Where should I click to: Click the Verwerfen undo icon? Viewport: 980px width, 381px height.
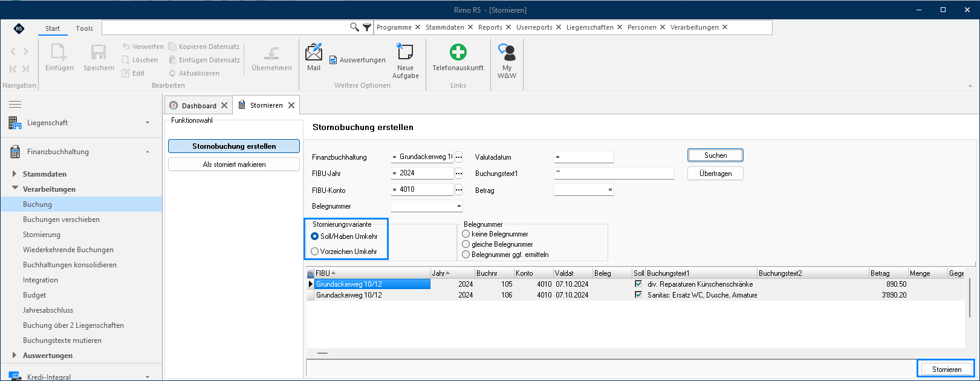[126, 47]
